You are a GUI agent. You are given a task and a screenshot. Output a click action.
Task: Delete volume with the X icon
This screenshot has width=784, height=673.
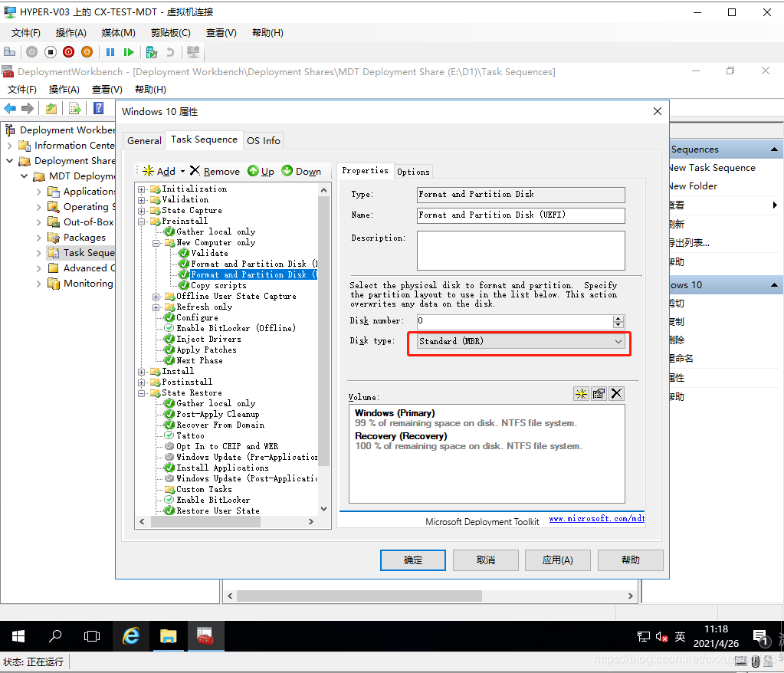[x=616, y=394]
